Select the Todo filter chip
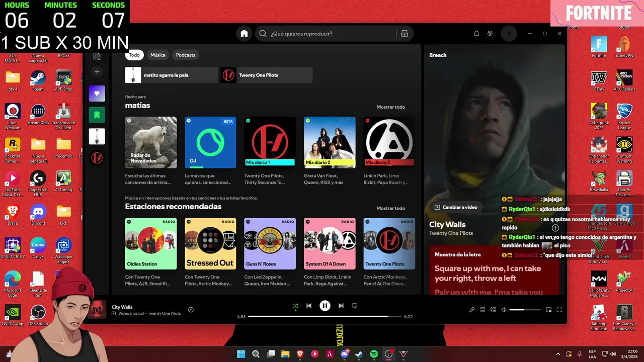Screen dimensions: 644x362 click(134, 55)
